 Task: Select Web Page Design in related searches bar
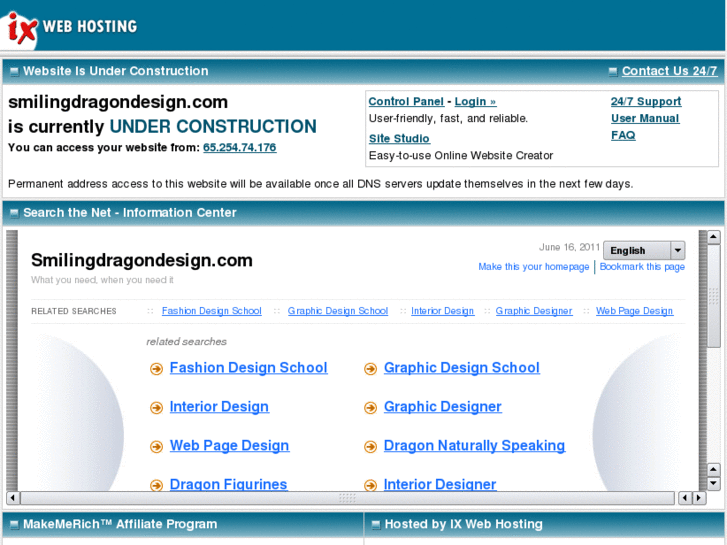coord(634,311)
